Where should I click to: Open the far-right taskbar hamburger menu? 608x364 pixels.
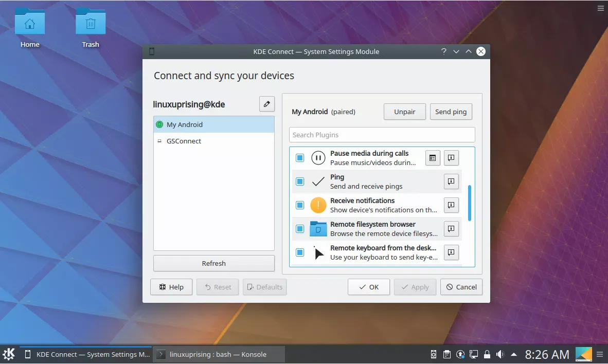[x=600, y=354]
